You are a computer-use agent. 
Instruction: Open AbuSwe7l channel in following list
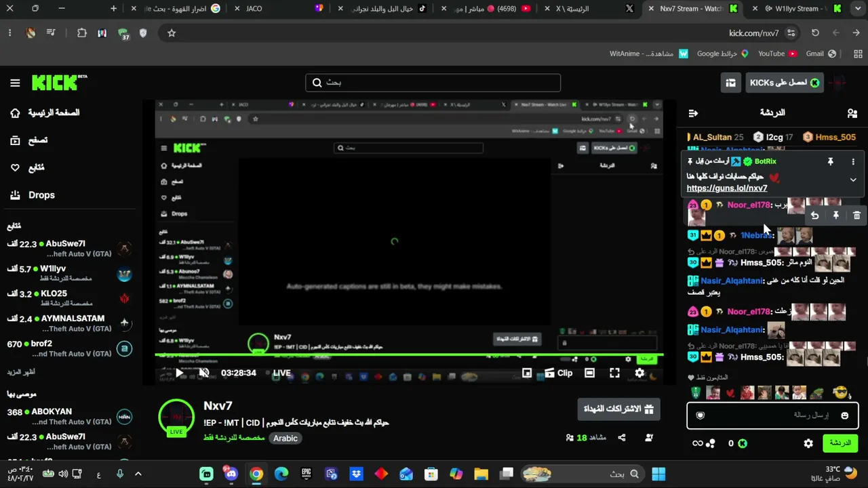(69, 249)
